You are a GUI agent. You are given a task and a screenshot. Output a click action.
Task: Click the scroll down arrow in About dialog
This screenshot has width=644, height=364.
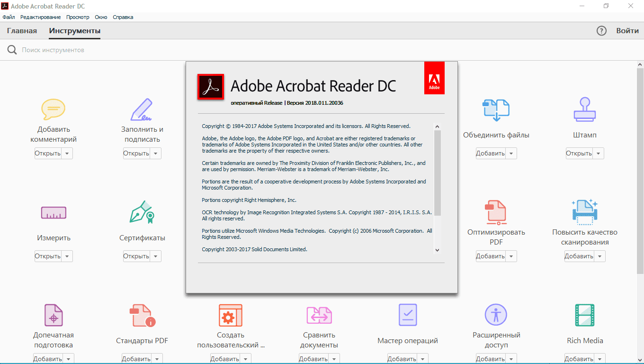coord(437,250)
